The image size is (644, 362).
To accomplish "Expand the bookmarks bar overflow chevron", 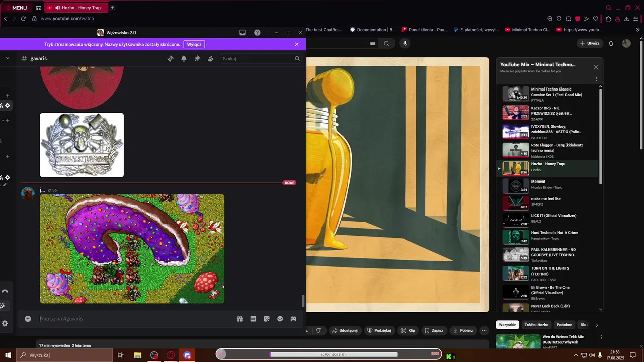I will (x=638, y=30).
